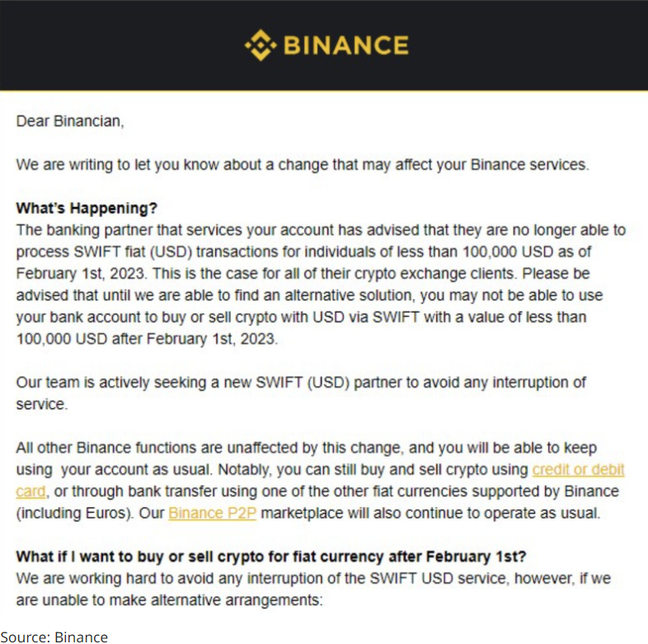Image resolution: width=648 pixels, height=644 pixels.
Task: Click 'All other Binance functions are unaffected' line
Action: [x=306, y=448]
